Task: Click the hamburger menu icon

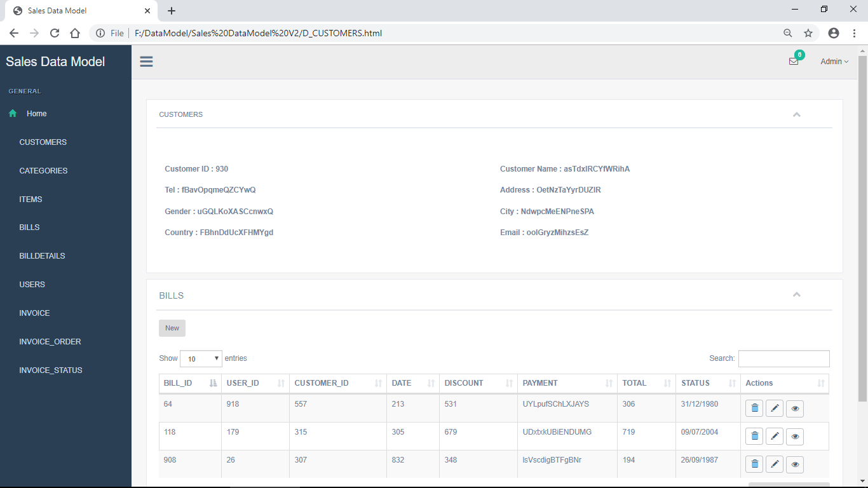Action: coord(146,61)
